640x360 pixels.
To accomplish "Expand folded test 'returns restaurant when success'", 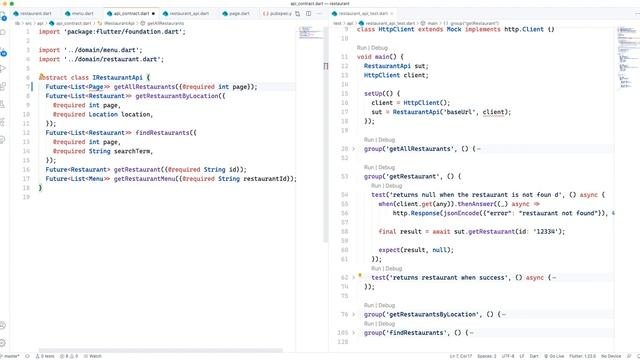I will [x=354, y=278].
